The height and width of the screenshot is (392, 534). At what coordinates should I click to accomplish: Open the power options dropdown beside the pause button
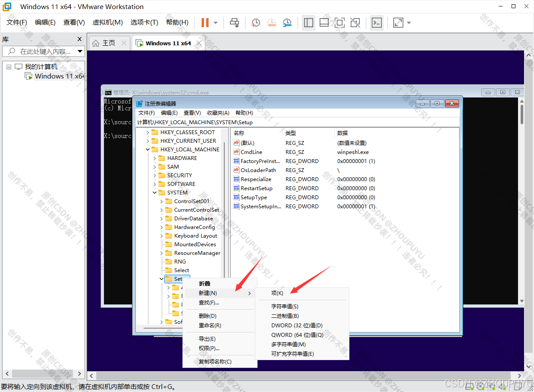click(216, 22)
